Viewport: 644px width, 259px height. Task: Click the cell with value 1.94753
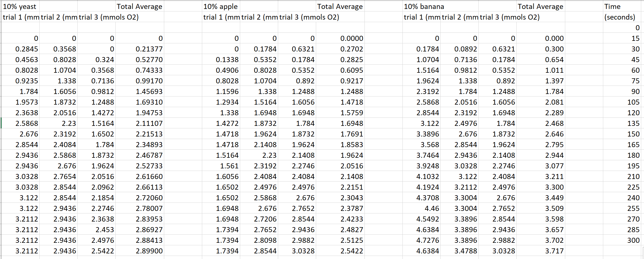140,113
